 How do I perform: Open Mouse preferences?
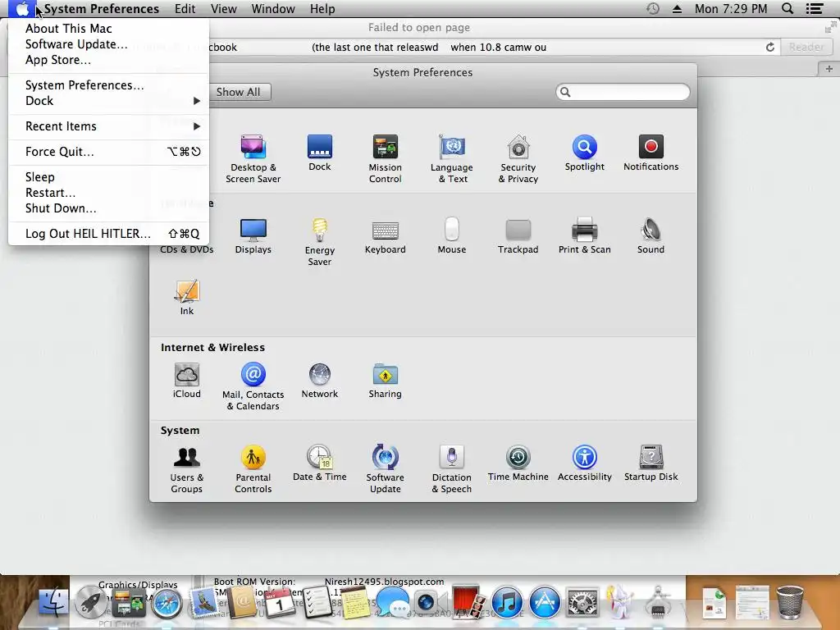(x=452, y=235)
